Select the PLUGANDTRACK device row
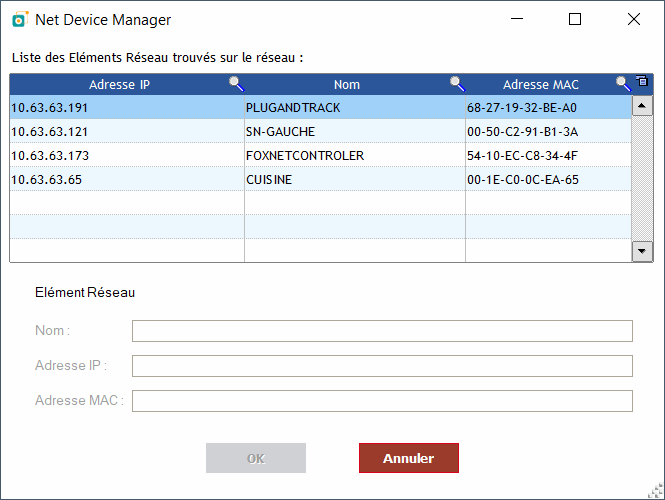Screen dimensions: 665x500 (x=321, y=108)
